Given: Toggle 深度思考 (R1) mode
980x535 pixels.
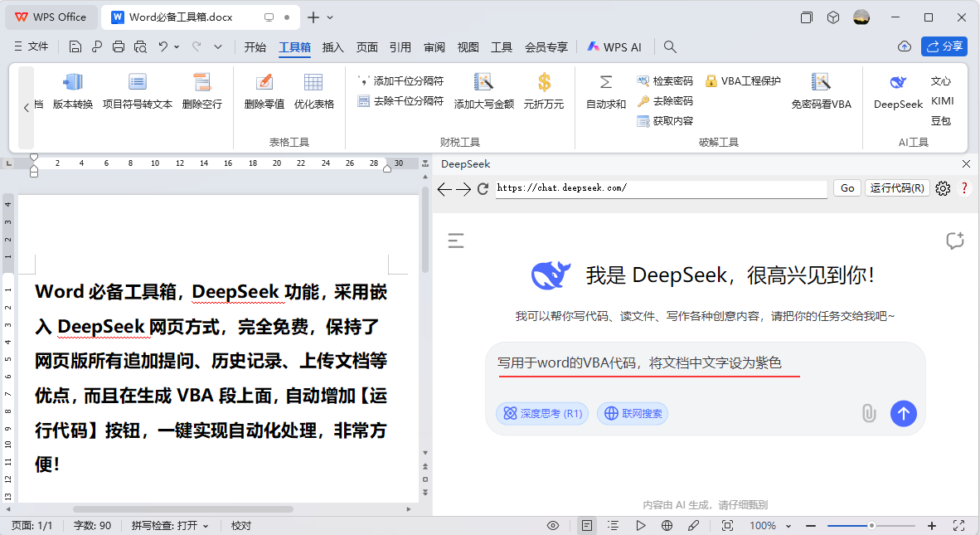Looking at the screenshot, I should click(x=542, y=413).
